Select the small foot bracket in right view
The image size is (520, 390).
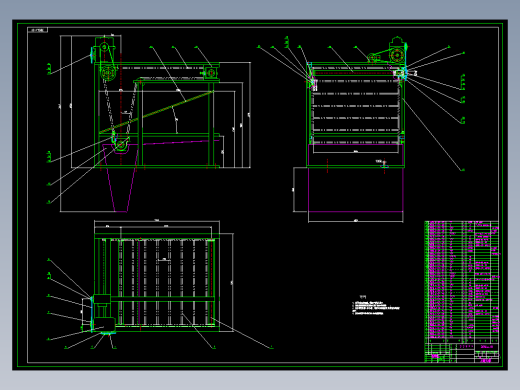tap(384, 163)
